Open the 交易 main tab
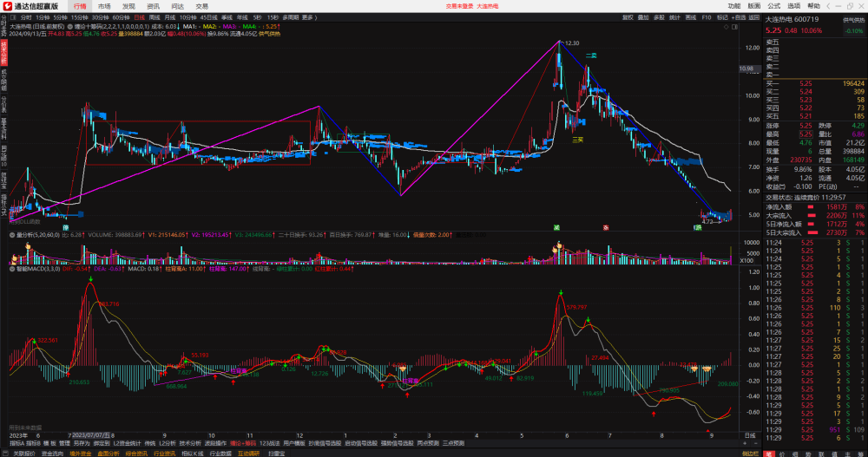Image resolution: width=868 pixels, height=457 pixels. coord(202,7)
